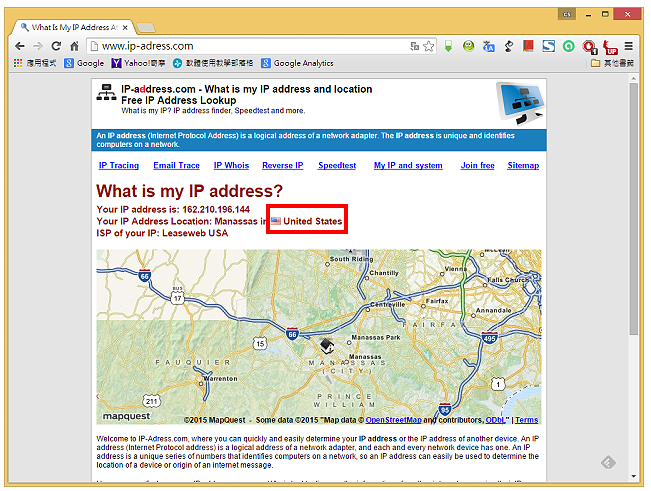The height and width of the screenshot is (491, 651).
Task: Open a new tab with the blank tab button
Action: (146, 27)
